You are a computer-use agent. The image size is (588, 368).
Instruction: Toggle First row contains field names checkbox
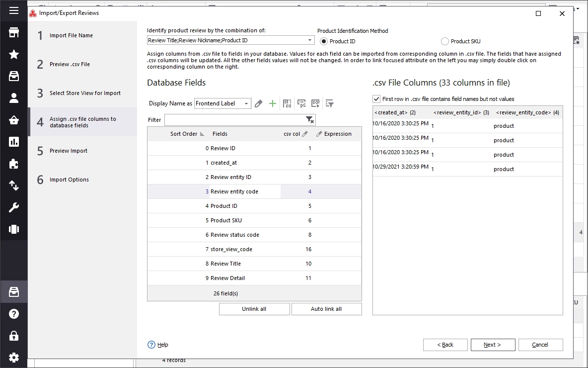376,99
